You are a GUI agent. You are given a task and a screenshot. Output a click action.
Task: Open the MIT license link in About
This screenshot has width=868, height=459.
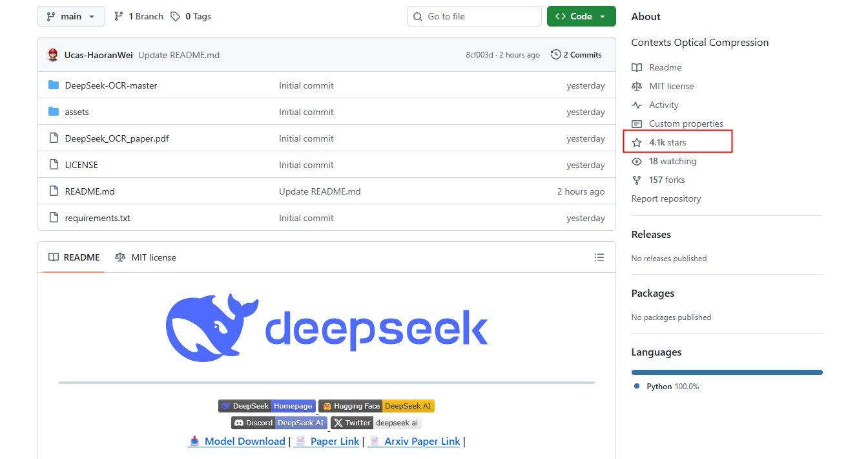[672, 86]
